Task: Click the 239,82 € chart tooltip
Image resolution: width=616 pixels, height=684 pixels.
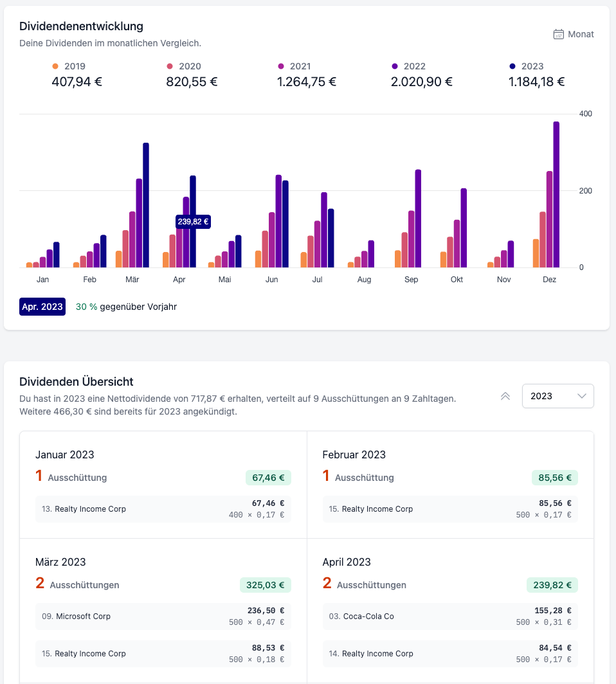Action: 193,222
